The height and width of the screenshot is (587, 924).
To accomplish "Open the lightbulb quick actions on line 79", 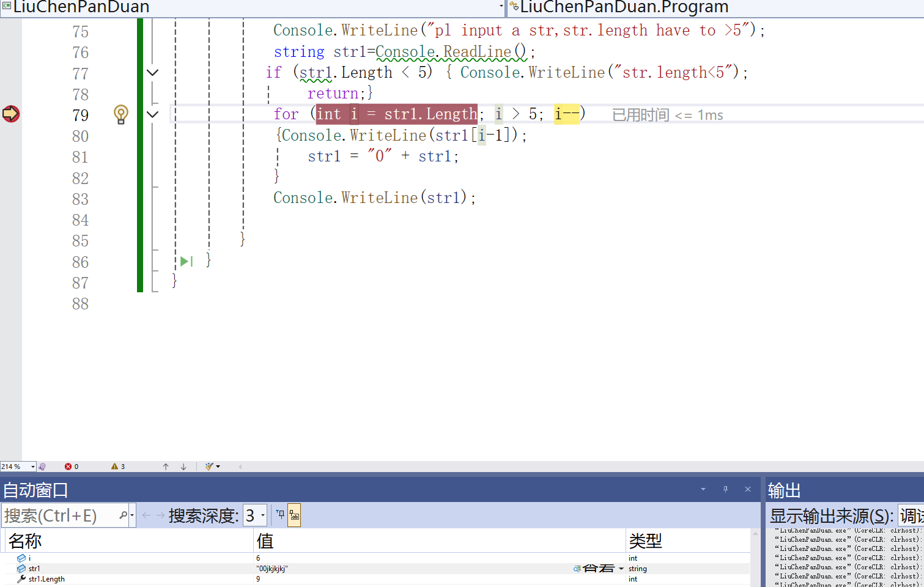I will [x=121, y=114].
